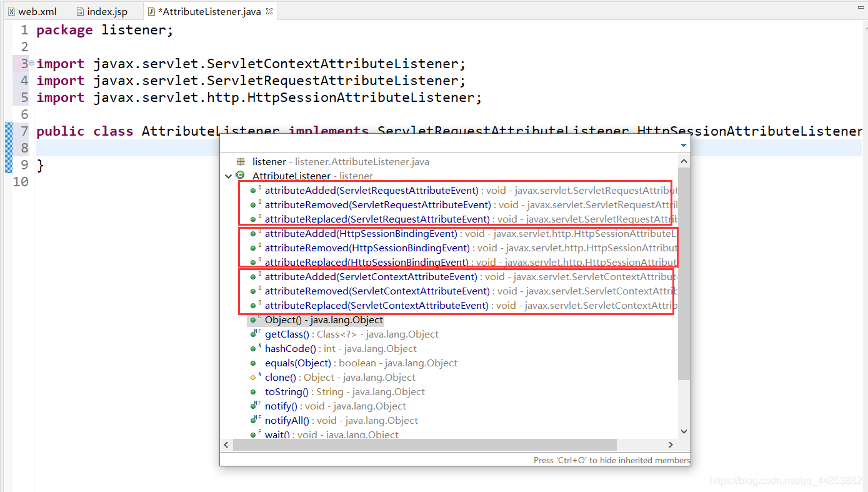This screenshot has height=492, width=868.
Task: Click import of HttpSessionAttributeListener line
Action: pos(259,98)
